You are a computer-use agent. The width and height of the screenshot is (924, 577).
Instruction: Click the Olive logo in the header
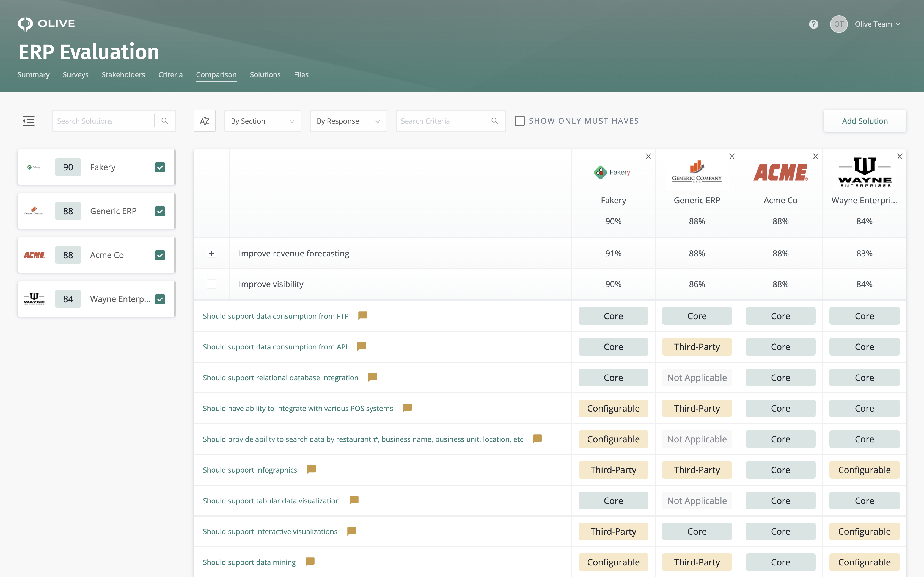coord(46,24)
